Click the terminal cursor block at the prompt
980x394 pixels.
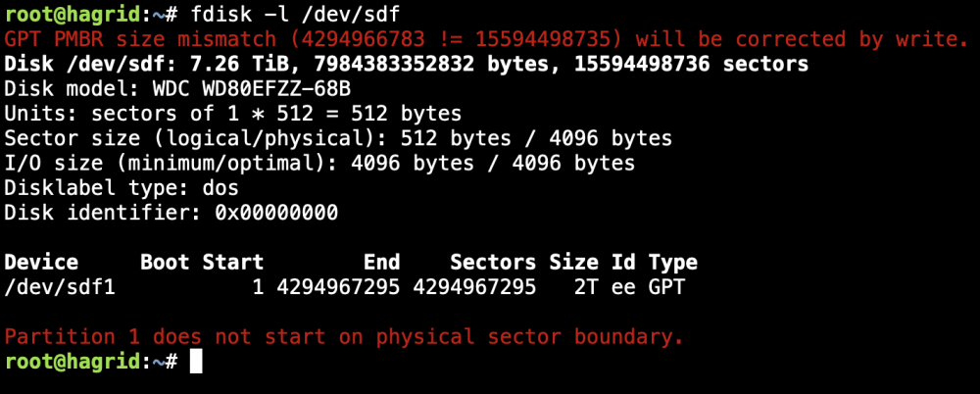pos(196,362)
